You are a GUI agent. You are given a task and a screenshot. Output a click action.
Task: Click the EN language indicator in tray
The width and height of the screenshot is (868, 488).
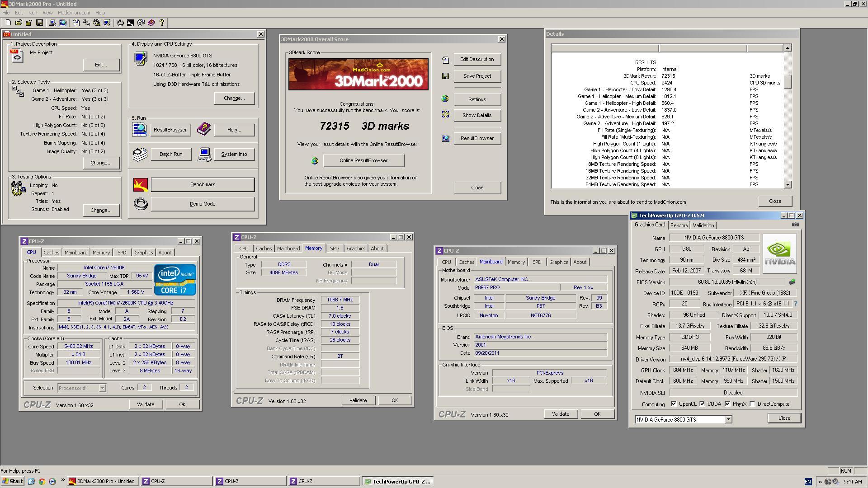click(808, 482)
